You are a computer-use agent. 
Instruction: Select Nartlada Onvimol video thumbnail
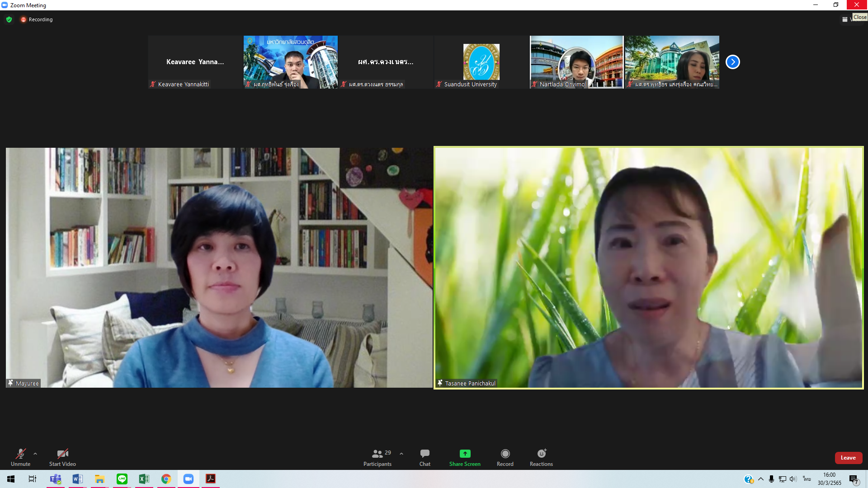(576, 62)
